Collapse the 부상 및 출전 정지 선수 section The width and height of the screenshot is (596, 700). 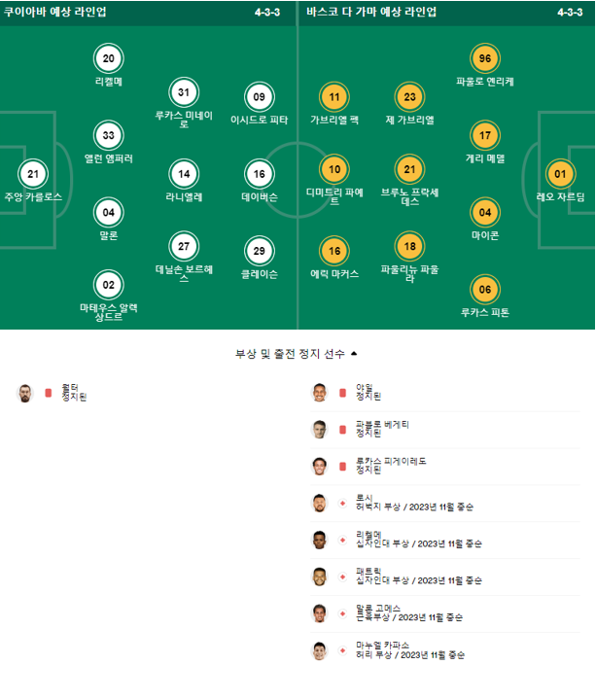tap(297, 354)
